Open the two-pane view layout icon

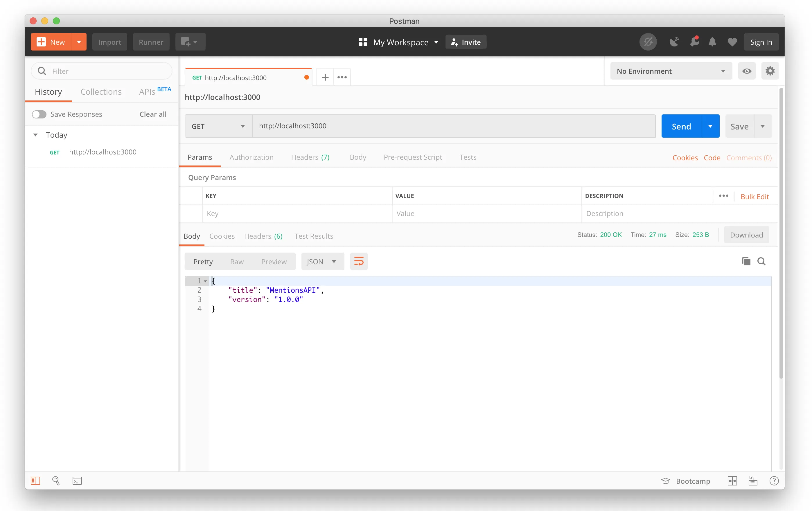pyautogui.click(x=732, y=481)
